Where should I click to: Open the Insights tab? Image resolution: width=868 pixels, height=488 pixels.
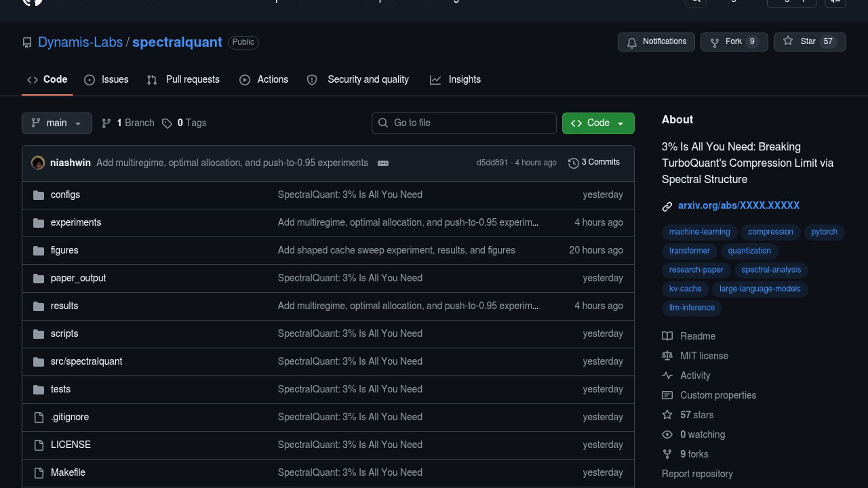pyautogui.click(x=464, y=80)
